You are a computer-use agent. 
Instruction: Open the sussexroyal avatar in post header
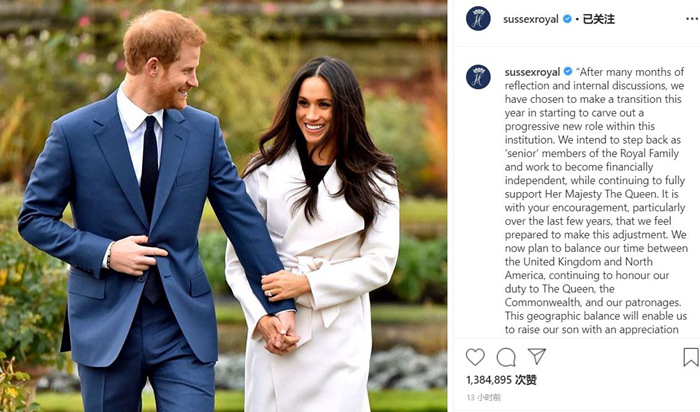point(478,19)
